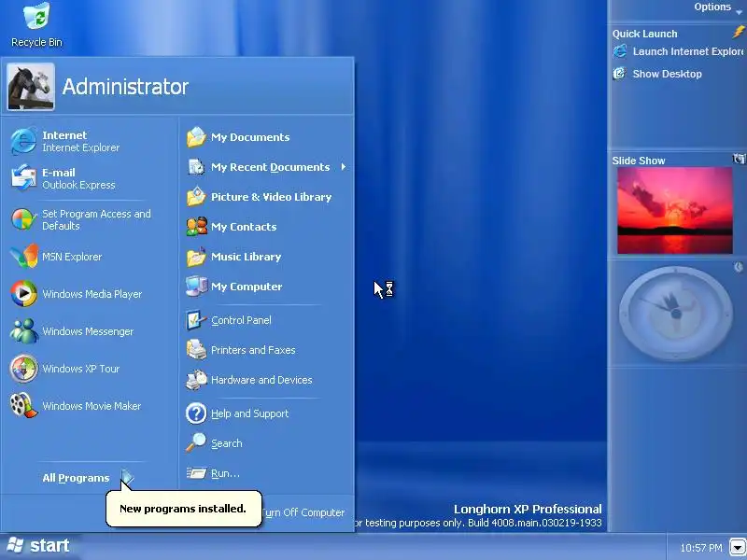This screenshot has width=747, height=560.
Task: Launch the Windows XP Tour icon
Action: click(23, 368)
